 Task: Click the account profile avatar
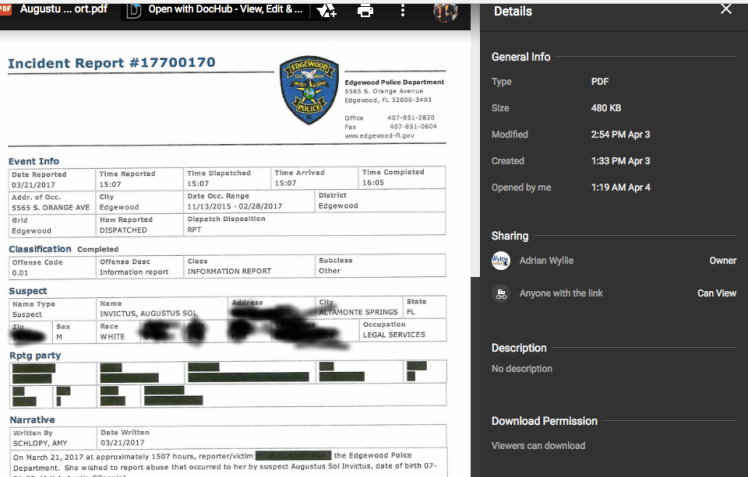[x=444, y=11]
